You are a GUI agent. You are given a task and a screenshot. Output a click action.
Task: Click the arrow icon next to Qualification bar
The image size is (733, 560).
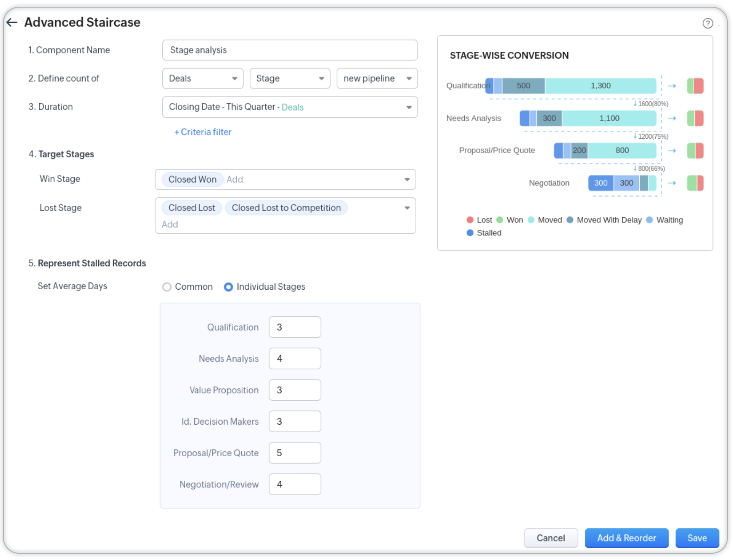(672, 86)
